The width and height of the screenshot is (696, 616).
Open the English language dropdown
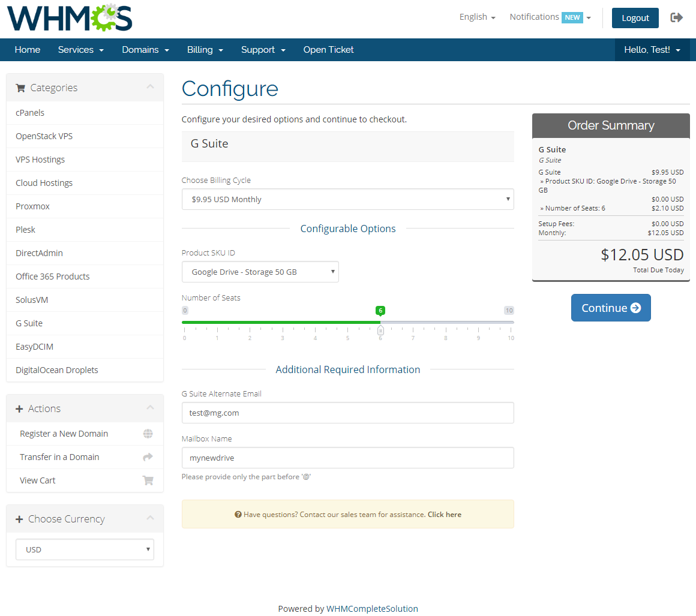point(477,17)
